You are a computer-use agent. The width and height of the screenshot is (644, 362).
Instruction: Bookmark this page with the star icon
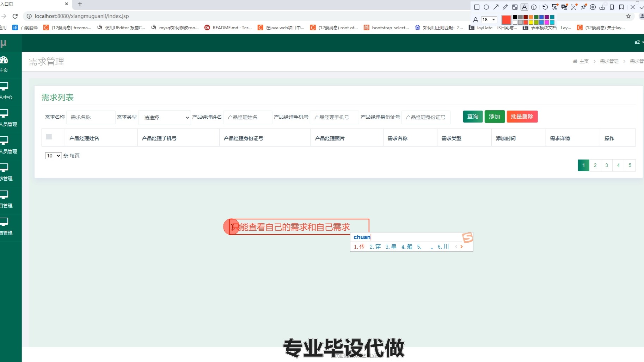pyautogui.click(x=628, y=16)
